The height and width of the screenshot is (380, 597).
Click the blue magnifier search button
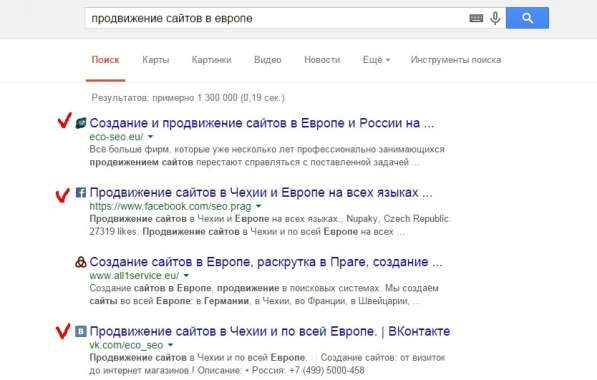coord(527,18)
